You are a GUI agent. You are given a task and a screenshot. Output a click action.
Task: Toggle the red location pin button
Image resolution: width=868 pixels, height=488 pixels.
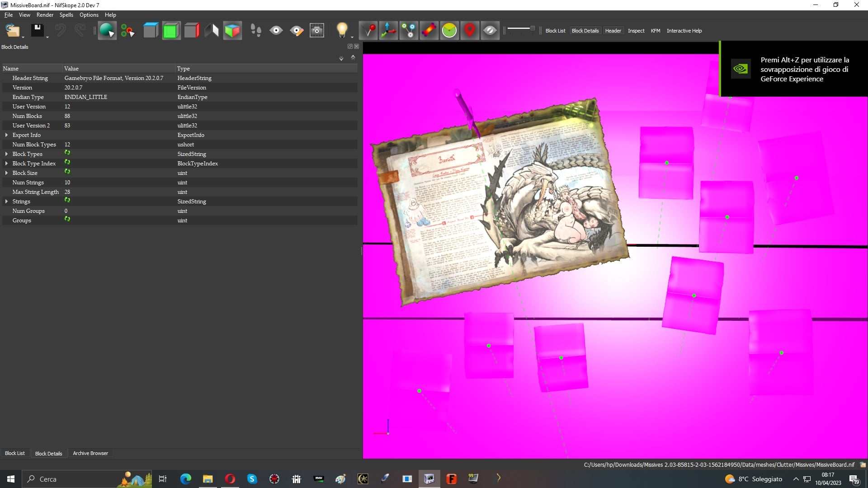click(470, 31)
